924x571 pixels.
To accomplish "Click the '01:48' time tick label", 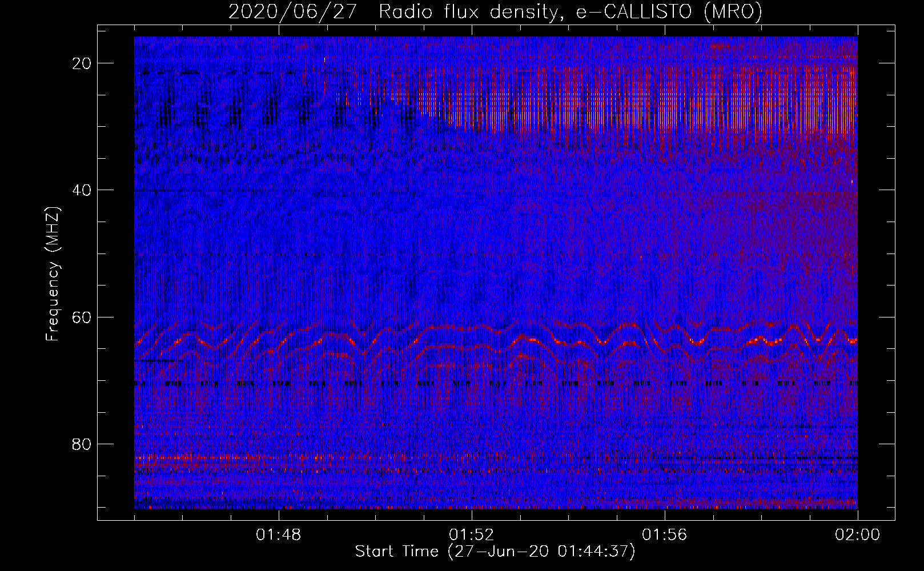I will 278,535.
